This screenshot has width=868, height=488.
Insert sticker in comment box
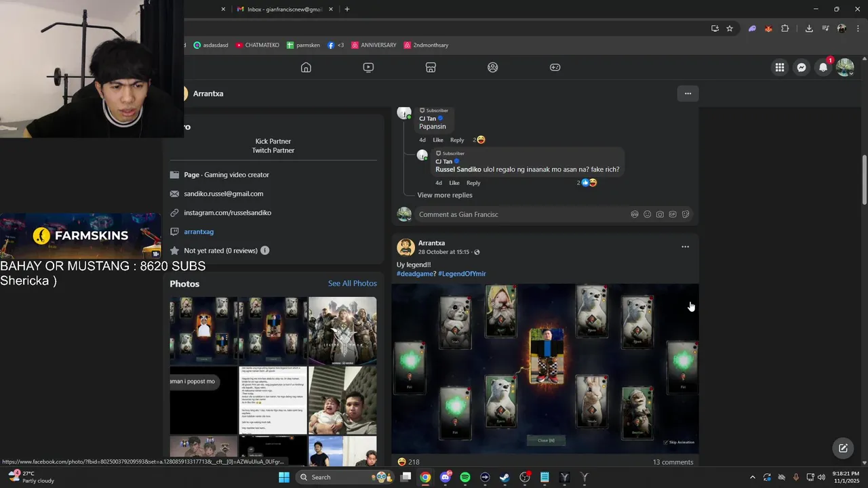(x=686, y=214)
